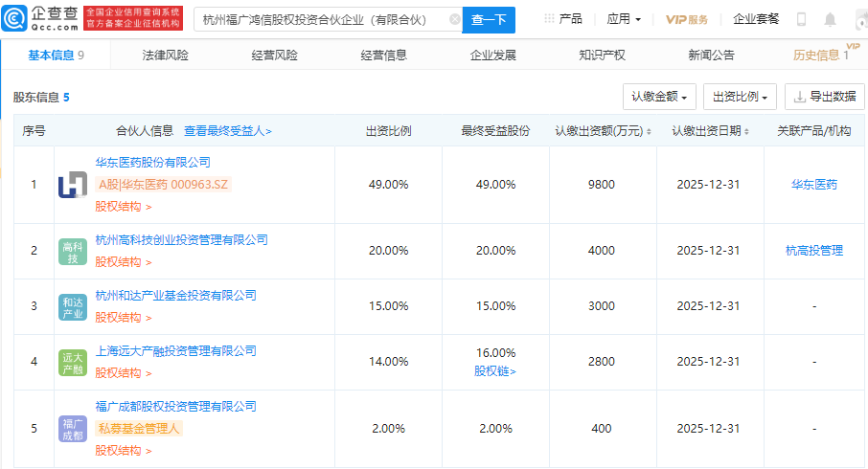Open the 认缴金额 filter dropdown
Screen dimensions: 868x469
[659, 97]
